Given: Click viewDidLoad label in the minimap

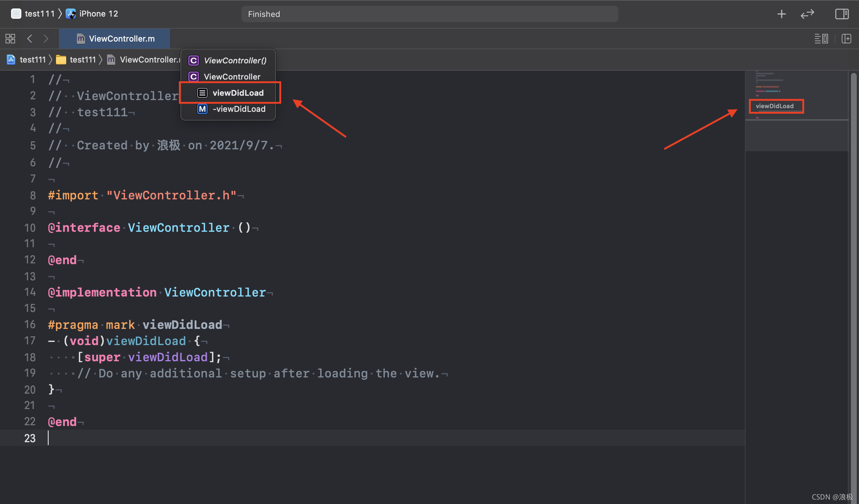Looking at the screenshot, I should coord(775,106).
